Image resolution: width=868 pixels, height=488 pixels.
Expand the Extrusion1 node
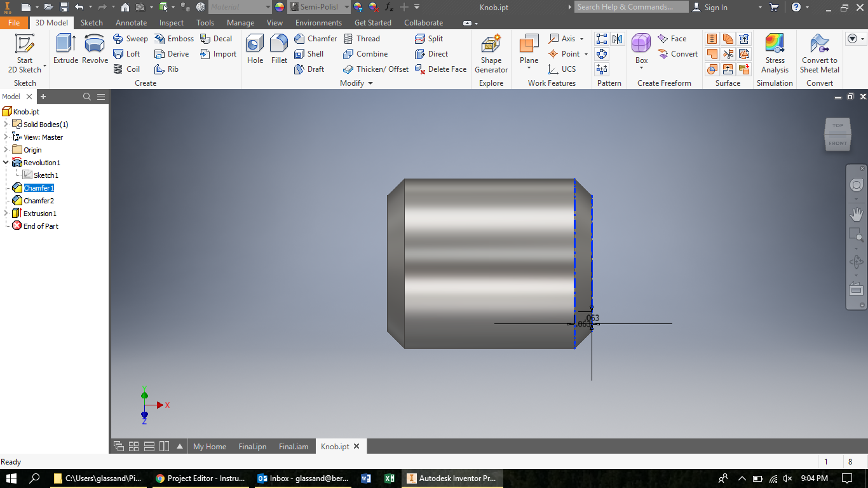[6, 213]
